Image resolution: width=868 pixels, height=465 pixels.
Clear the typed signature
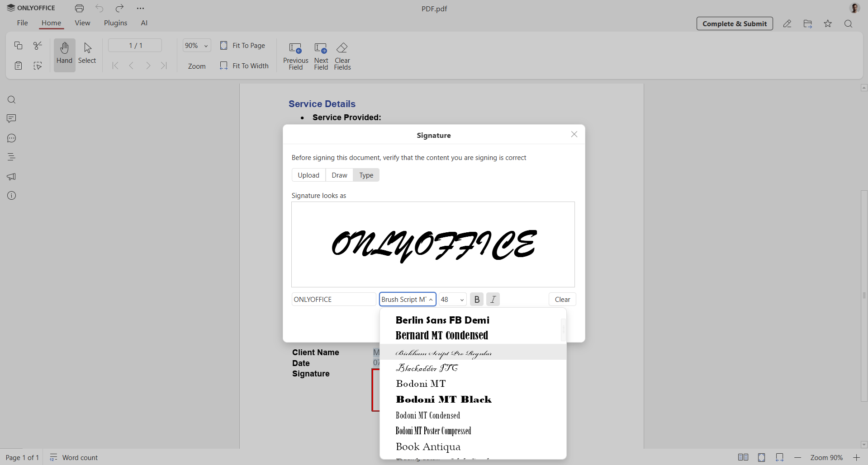click(x=562, y=299)
